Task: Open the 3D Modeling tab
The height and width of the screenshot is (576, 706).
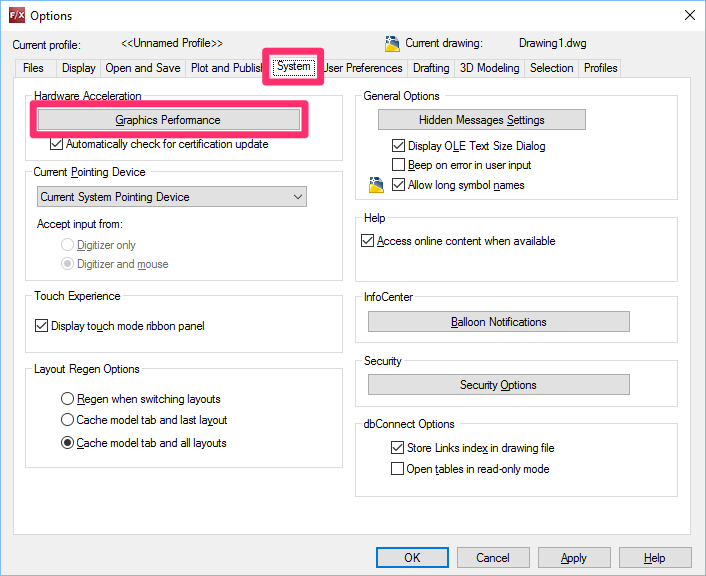Action: [489, 68]
